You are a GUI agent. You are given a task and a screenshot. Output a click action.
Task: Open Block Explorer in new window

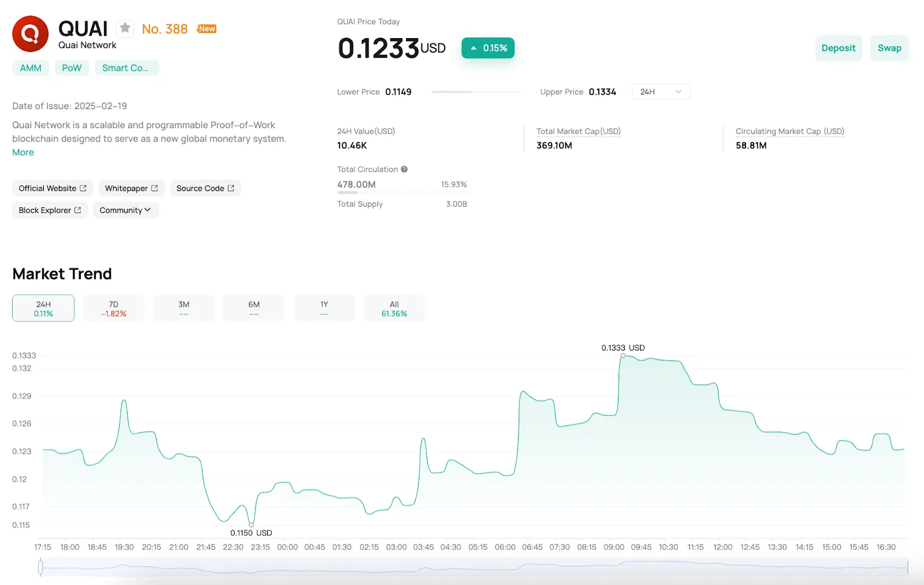pyautogui.click(x=50, y=210)
